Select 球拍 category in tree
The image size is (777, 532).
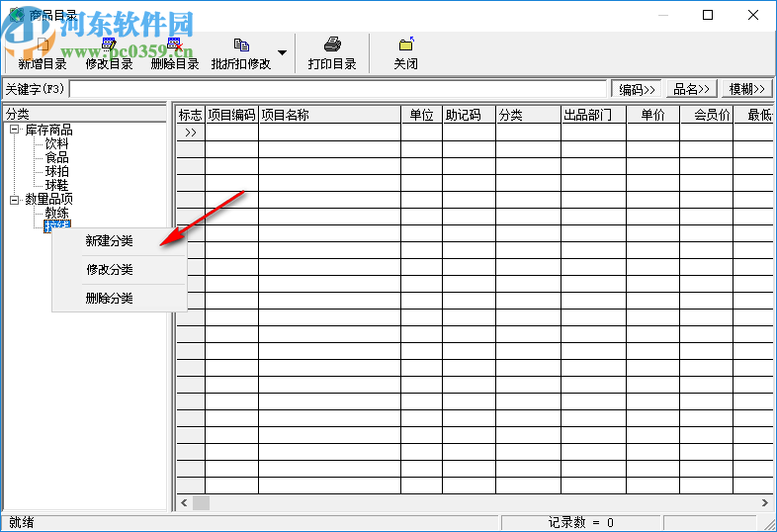[57, 171]
